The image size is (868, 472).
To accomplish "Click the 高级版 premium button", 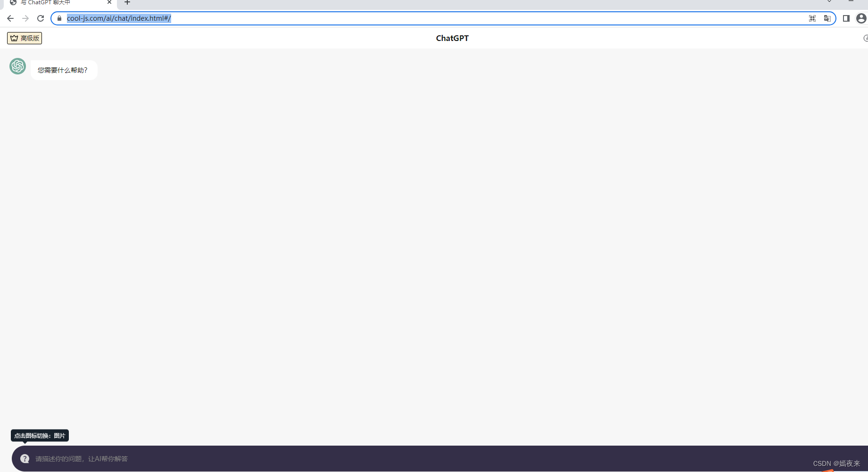I will coord(25,38).
